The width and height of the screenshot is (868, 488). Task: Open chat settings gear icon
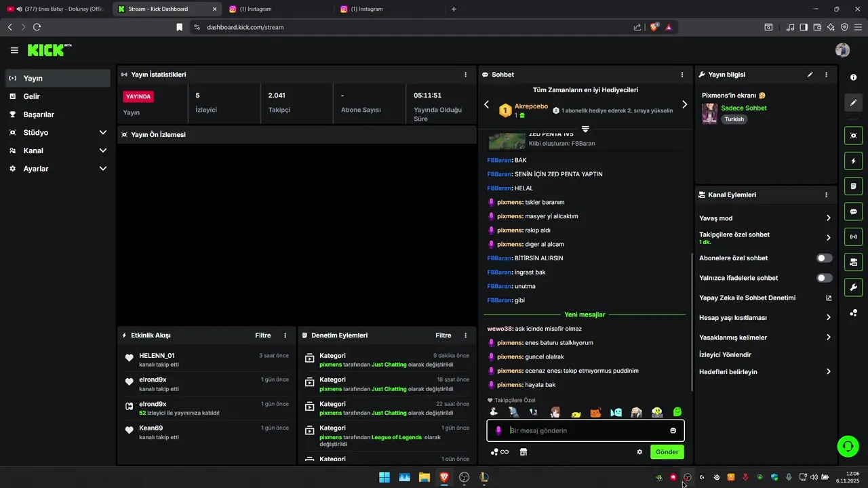pos(639,452)
